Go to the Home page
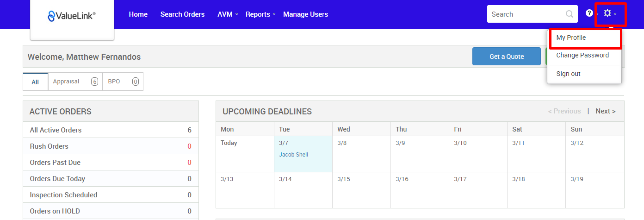Screen dimensions: 644x220 pos(138,14)
